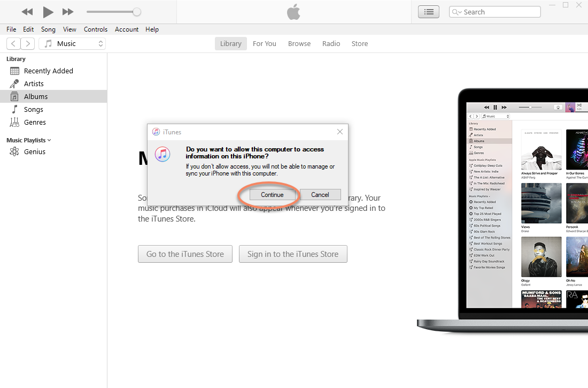Image resolution: width=588 pixels, height=388 pixels.
Task: Open the Controls menu
Action: coord(96,29)
